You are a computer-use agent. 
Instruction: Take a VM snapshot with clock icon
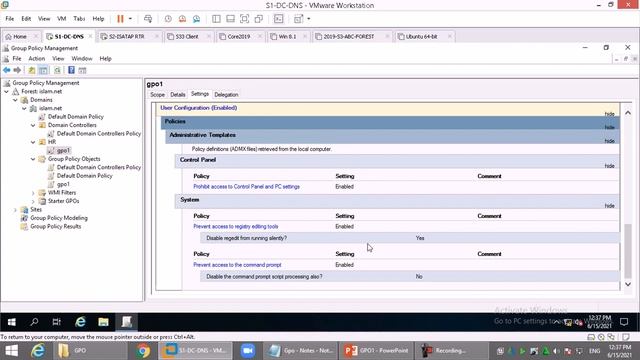coord(168,19)
